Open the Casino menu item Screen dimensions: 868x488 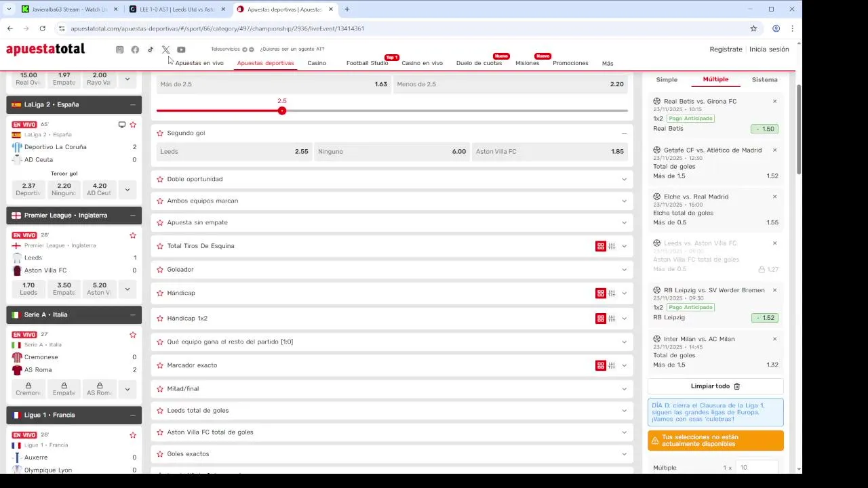pos(317,63)
